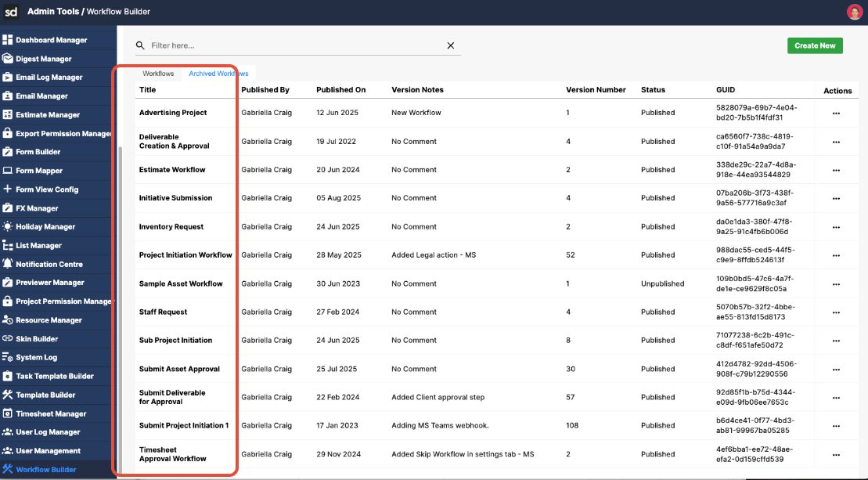The height and width of the screenshot is (480, 868).
Task: Click the Form View Config plus icon
Action: point(7,189)
